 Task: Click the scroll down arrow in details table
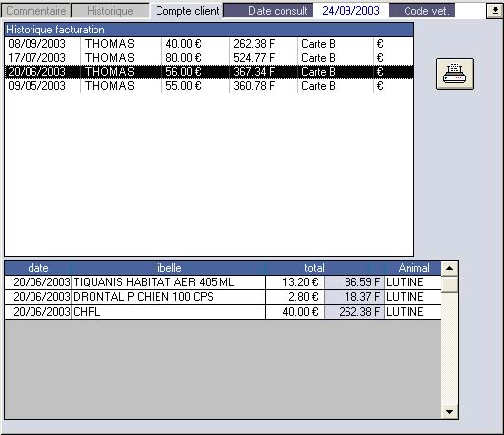pyautogui.click(x=449, y=411)
